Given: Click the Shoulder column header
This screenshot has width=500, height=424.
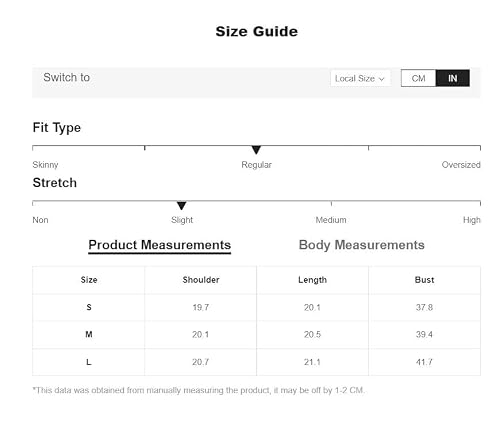Looking at the screenshot, I should pyautogui.click(x=201, y=280).
